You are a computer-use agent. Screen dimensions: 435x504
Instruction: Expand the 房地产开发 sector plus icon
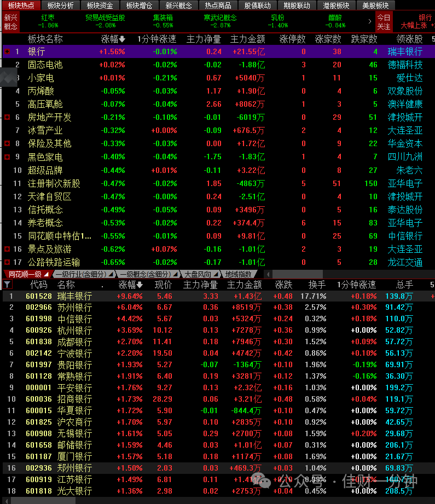pyautogui.click(x=7, y=117)
